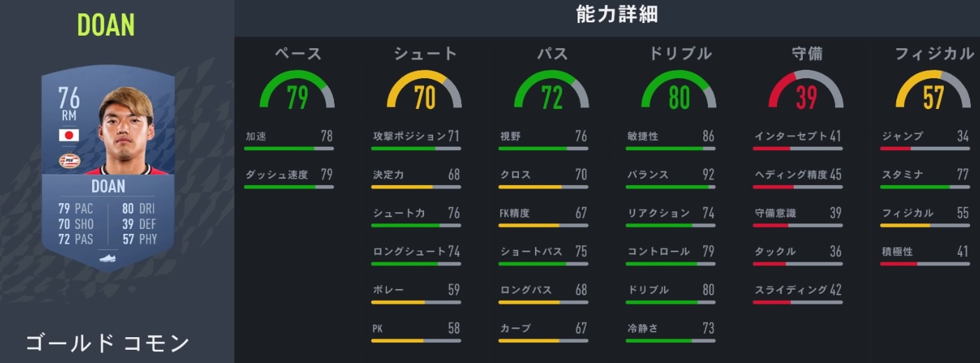Click the PK stat bar at 58

(x=416, y=341)
